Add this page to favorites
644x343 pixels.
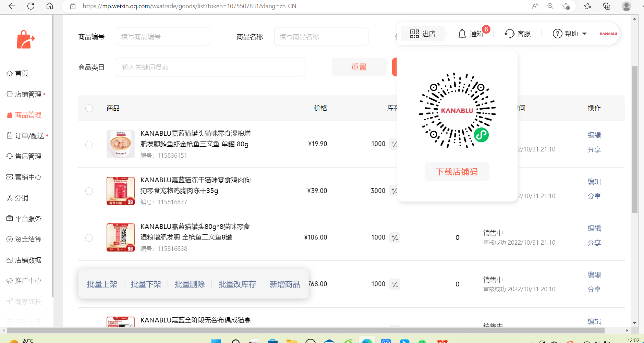click(x=566, y=6)
